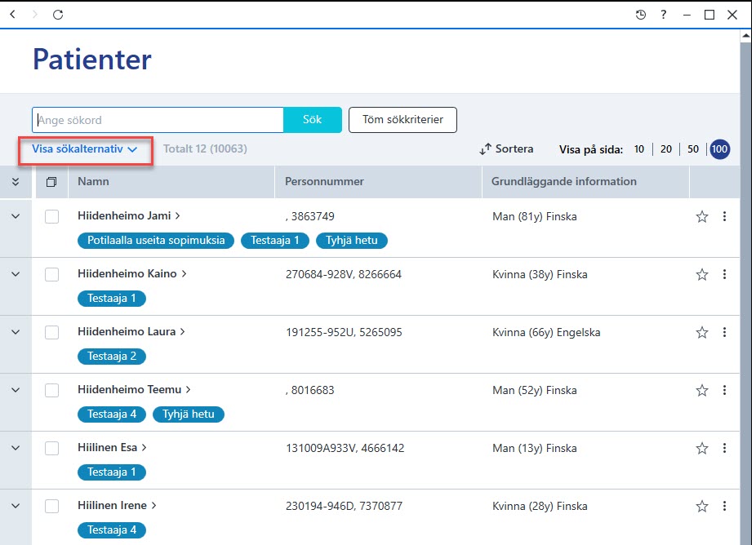Click the vertical scrollbar up arrow

click(x=745, y=36)
